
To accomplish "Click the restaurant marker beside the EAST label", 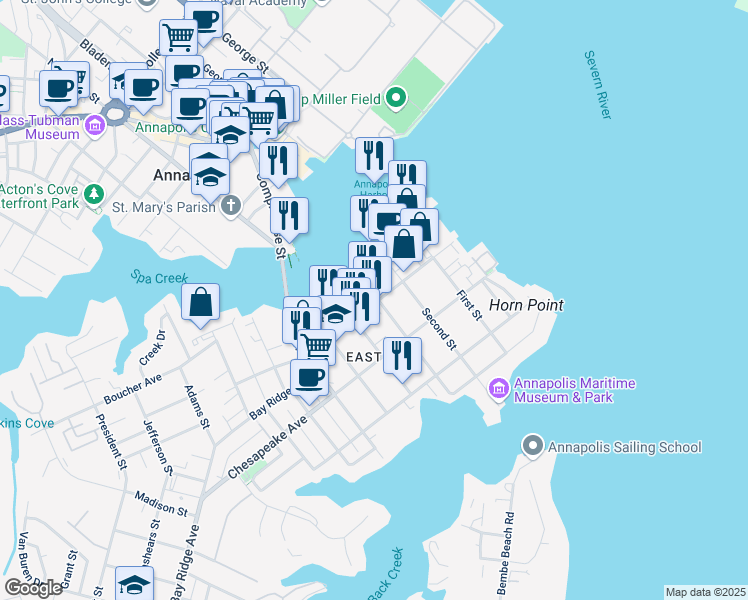I will click(402, 356).
